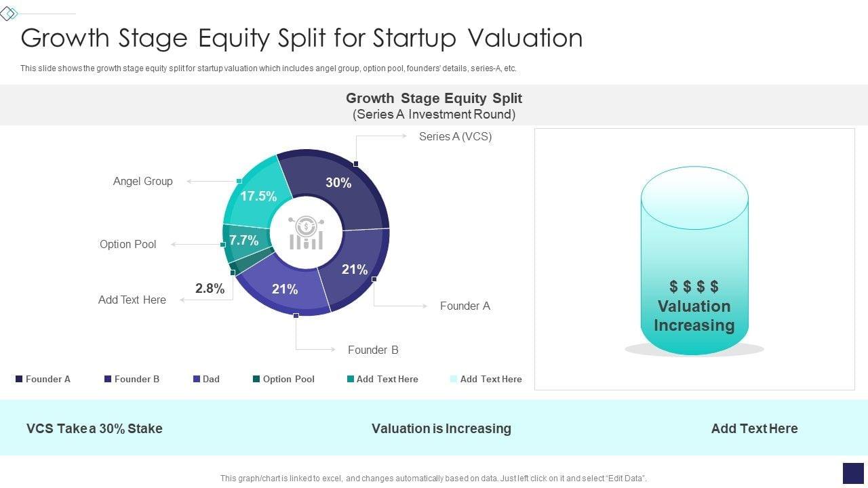Screen dimensions: 868x488
Task: Click the dollar signs on the cylinder
Action: tap(694, 287)
